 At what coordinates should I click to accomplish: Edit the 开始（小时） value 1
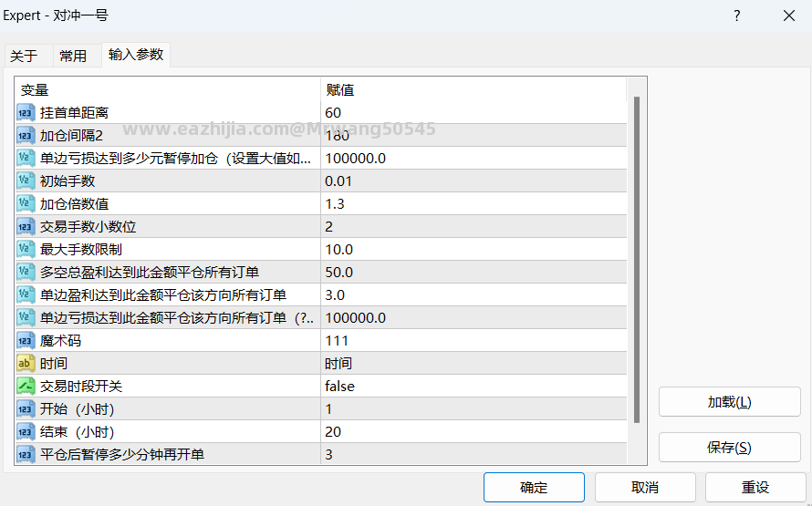474,408
